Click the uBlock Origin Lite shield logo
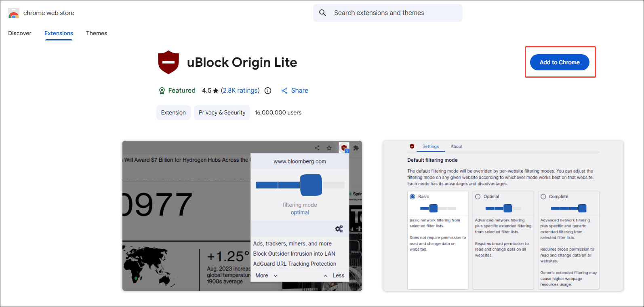This screenshot has width=644, height=307. 168,62
